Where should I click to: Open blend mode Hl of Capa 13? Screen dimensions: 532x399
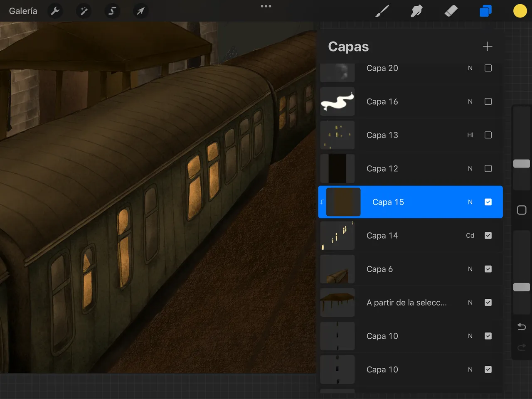470,135
